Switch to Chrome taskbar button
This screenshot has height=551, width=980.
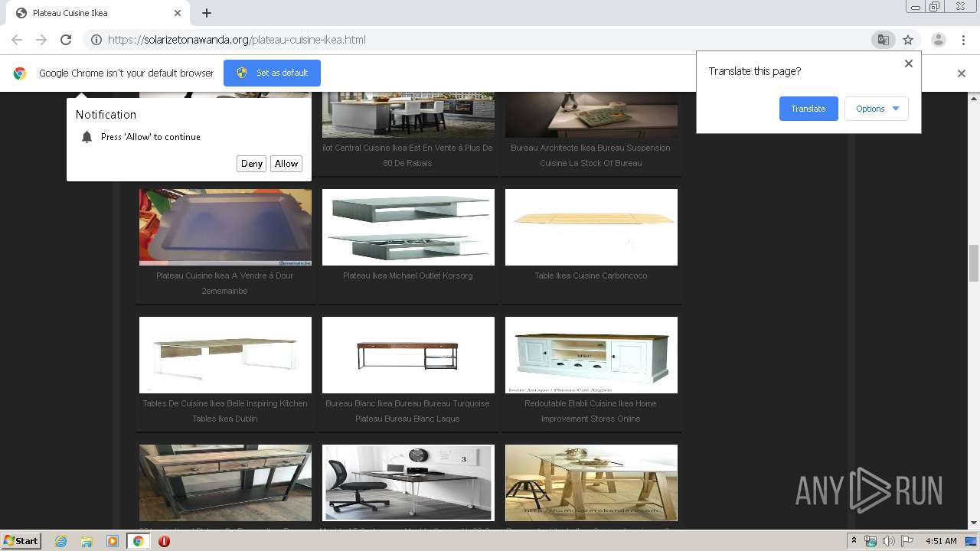[138, 541]
